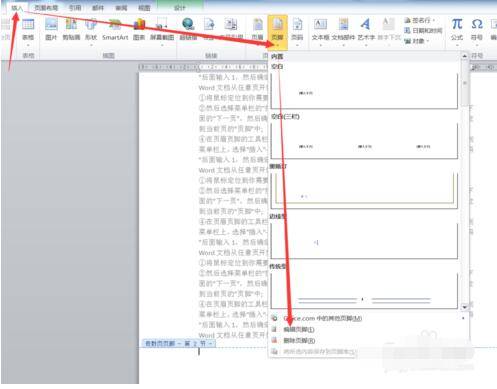Click the 页眉 header icon
Image resolution: width=497 pixels, height=389 pixels.
(258, 30)
